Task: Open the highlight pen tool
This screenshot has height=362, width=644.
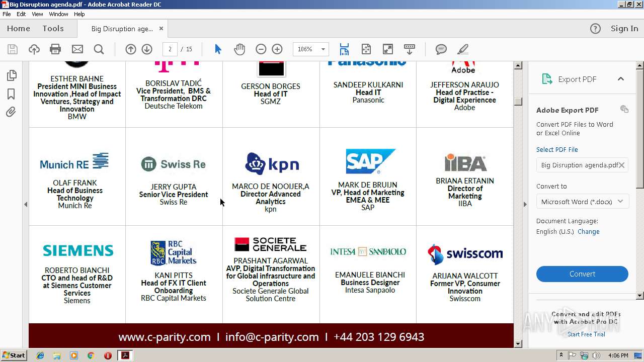Action: [x=463, y=49]
